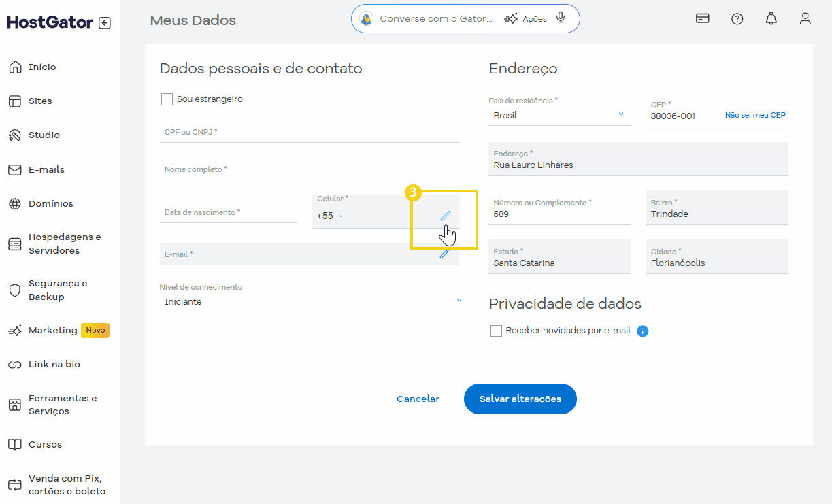Screen dimensions: 832x504
Task: Click the HostGator logo
Action: click(x=50, y=22)
